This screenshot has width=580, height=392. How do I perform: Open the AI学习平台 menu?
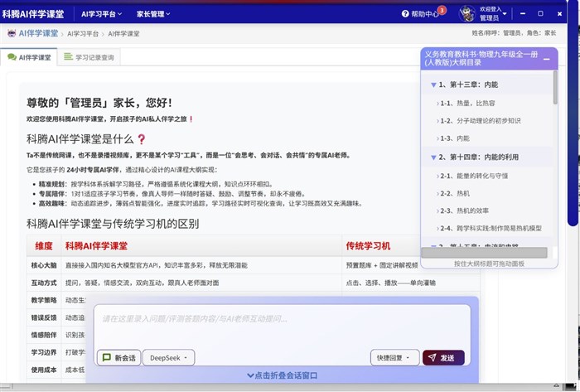102,14
